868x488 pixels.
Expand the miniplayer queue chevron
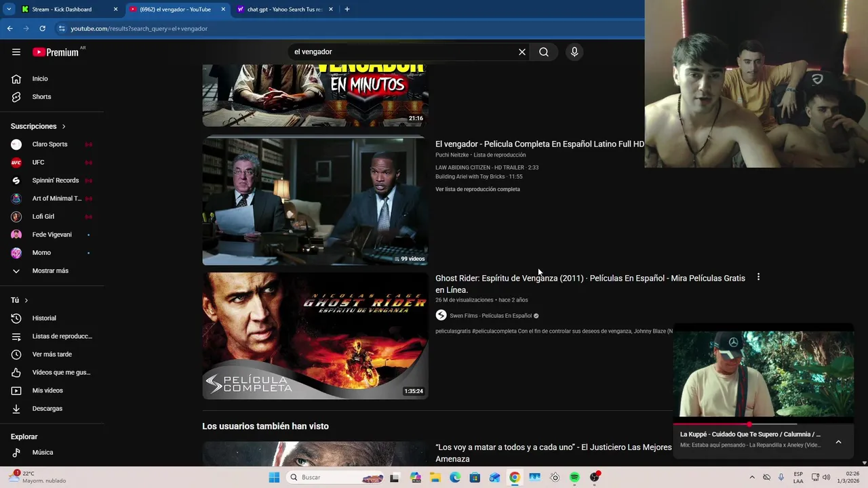coord(838,442)
